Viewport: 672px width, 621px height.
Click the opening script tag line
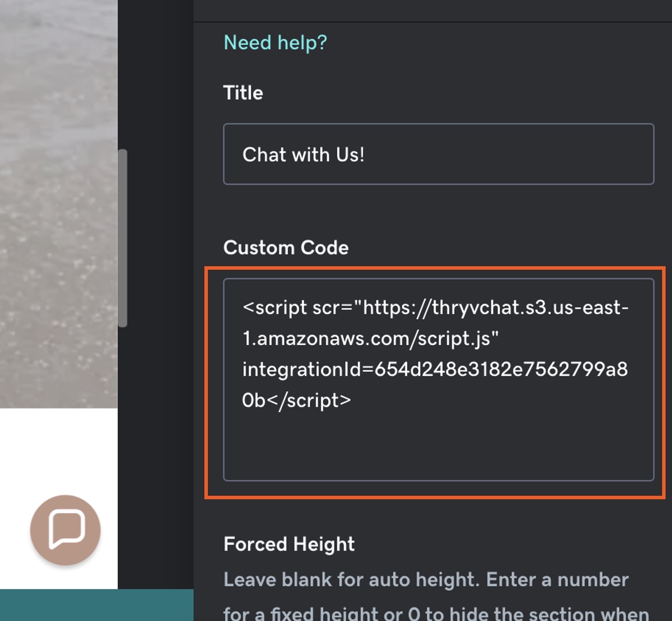point(435,307)
